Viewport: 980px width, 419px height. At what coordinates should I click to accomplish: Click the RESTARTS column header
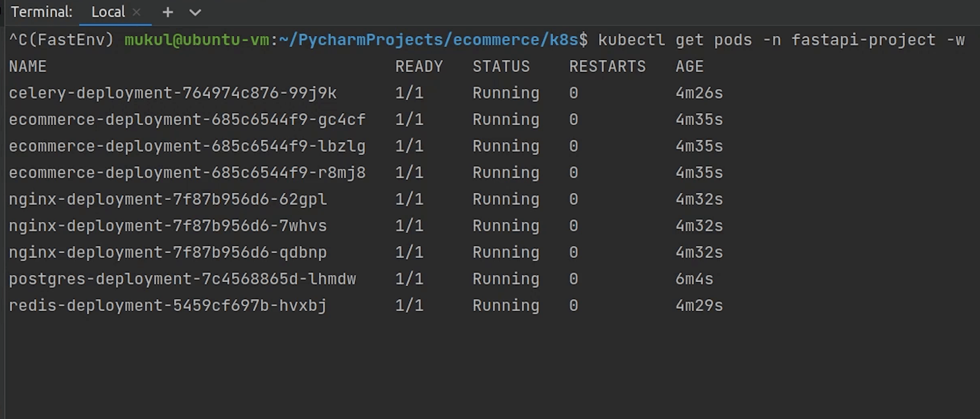pos(607,66)
